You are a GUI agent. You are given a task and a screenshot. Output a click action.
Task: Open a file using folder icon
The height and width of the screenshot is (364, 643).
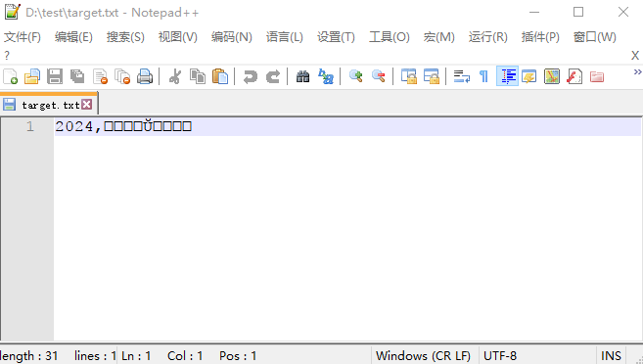coord(32,76)
